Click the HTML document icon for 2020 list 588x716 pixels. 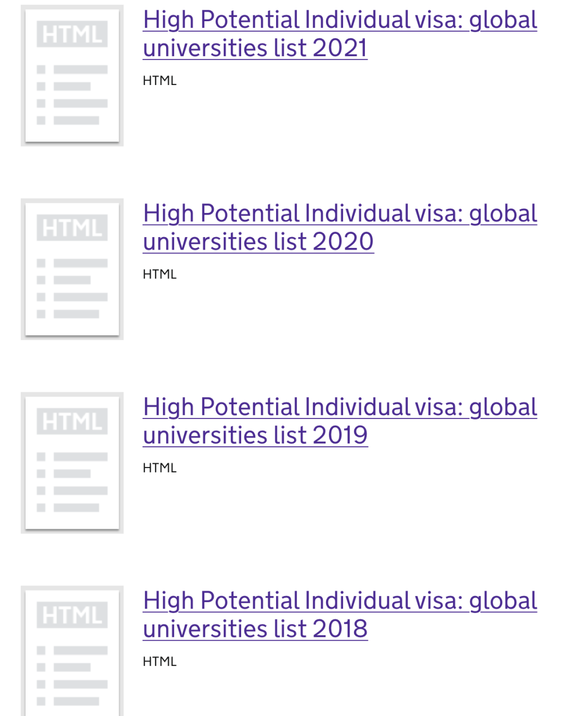(72, 269)
